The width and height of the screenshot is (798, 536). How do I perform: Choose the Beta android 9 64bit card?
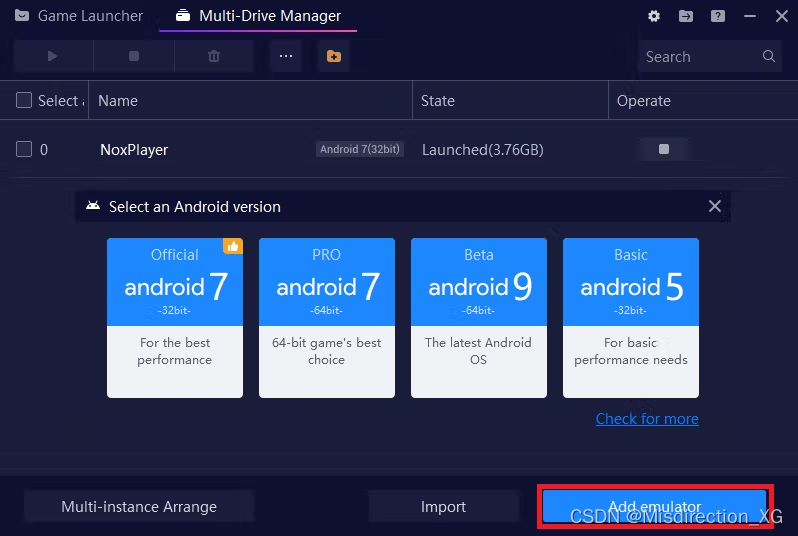point(479,318)
